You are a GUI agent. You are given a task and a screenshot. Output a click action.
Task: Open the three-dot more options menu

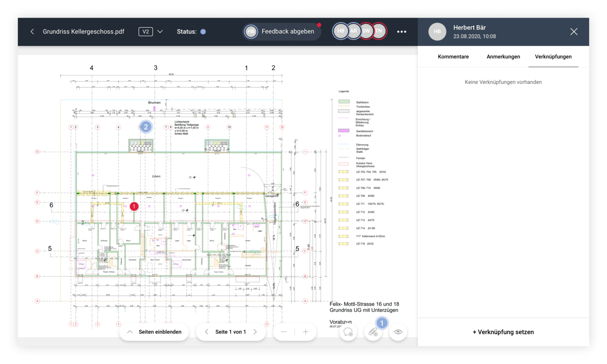click(x=401, y=32)
